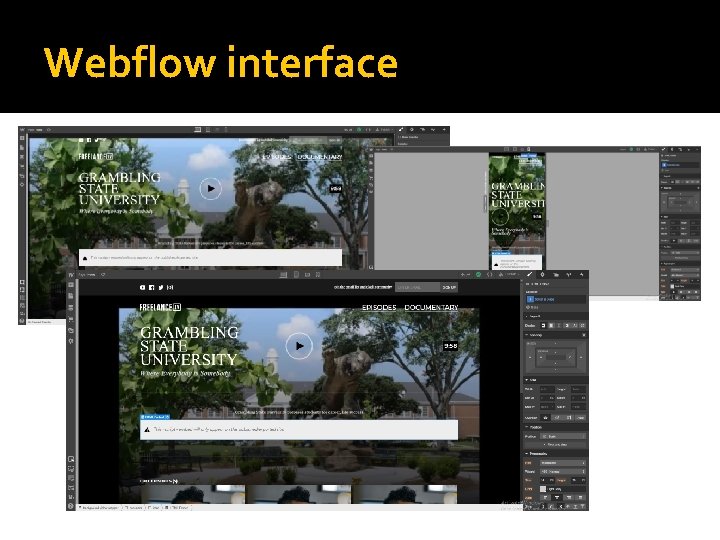Screen dimensions: 720x540
Task: Open the Settings gear in front window left sidebar
Action: [71, 341]
